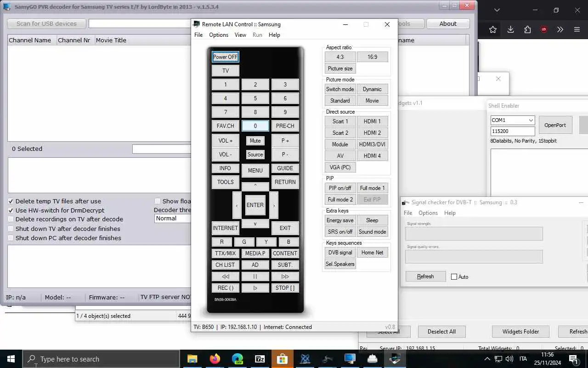Viewport: 588px width, 368px height.
Task: Show hidden tray icons chevron
Action: [x=487, y=359]
